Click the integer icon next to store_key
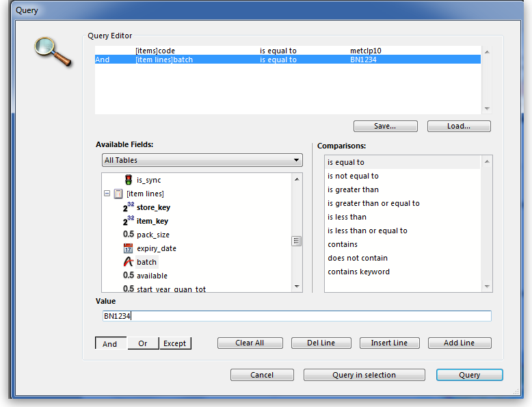 point(128,207)
